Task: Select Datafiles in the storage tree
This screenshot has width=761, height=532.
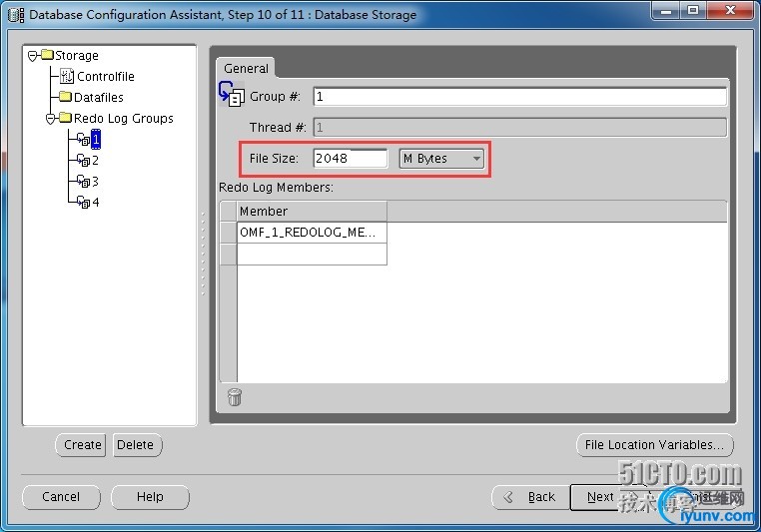Action: pyautogui.click(x=99, y=97)
